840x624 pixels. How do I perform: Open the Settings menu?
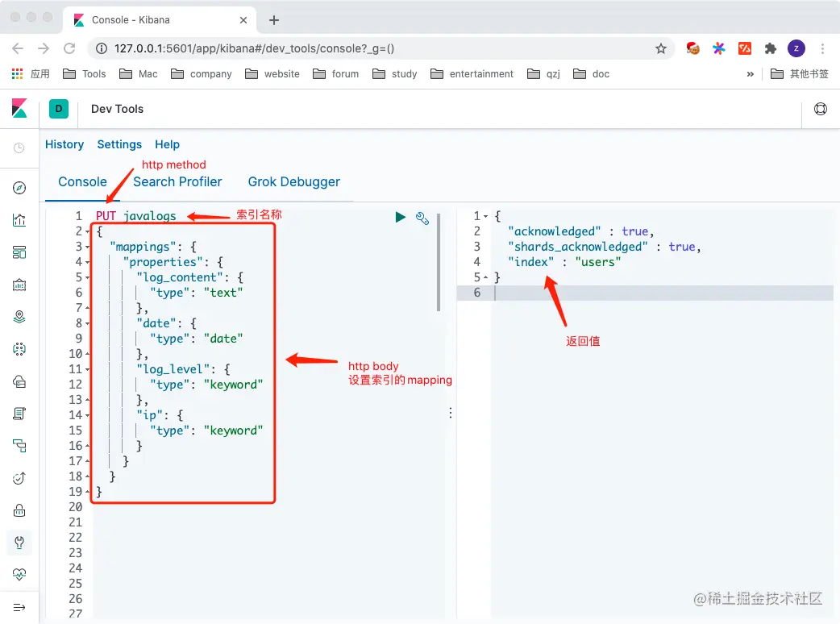119,144
